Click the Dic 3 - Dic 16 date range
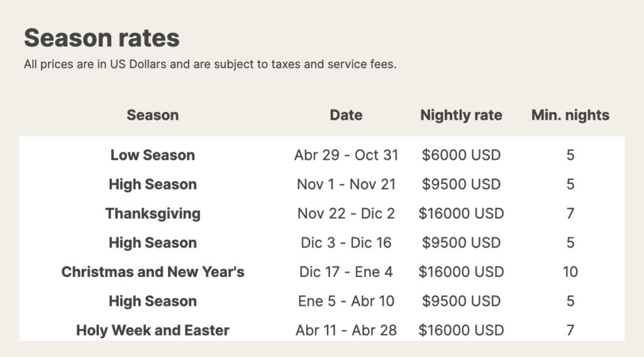The height and width of the screenshot is (357, 644). pos(347,242)
